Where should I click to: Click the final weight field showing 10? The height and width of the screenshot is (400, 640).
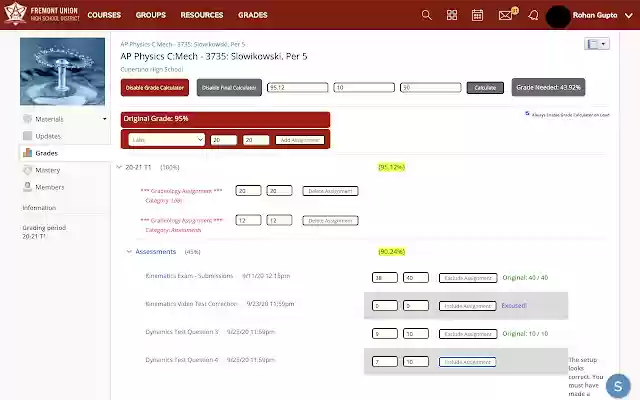(x=364, y=87)
